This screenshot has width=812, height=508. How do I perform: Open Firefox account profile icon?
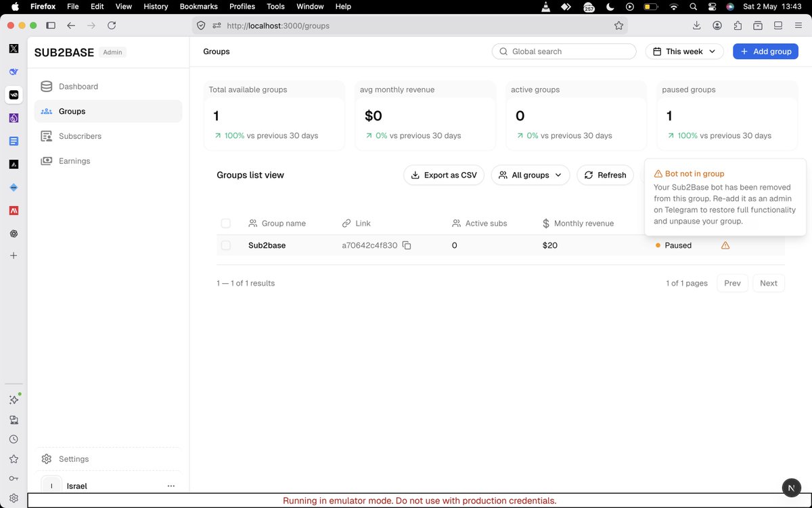point(717,26)
